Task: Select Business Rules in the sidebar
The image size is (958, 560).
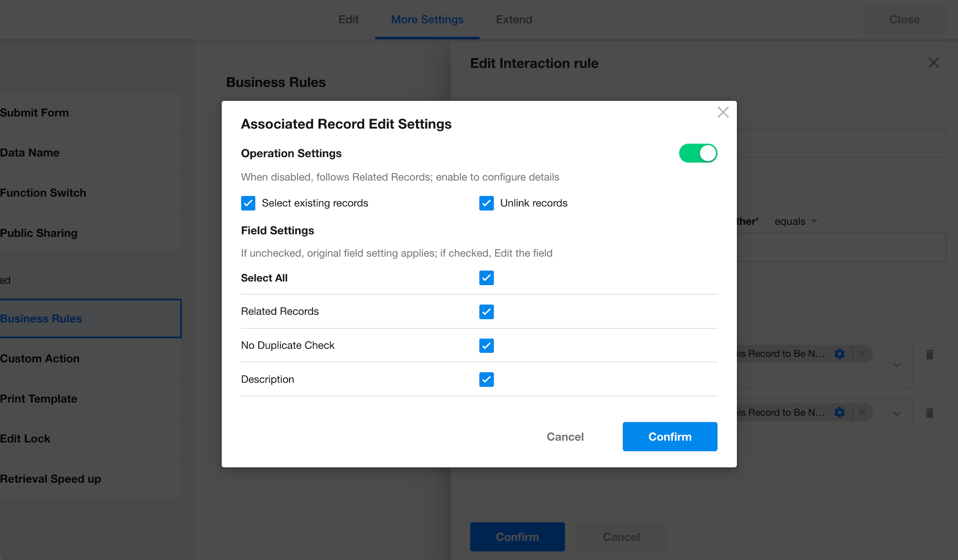Action: point(91,318)
